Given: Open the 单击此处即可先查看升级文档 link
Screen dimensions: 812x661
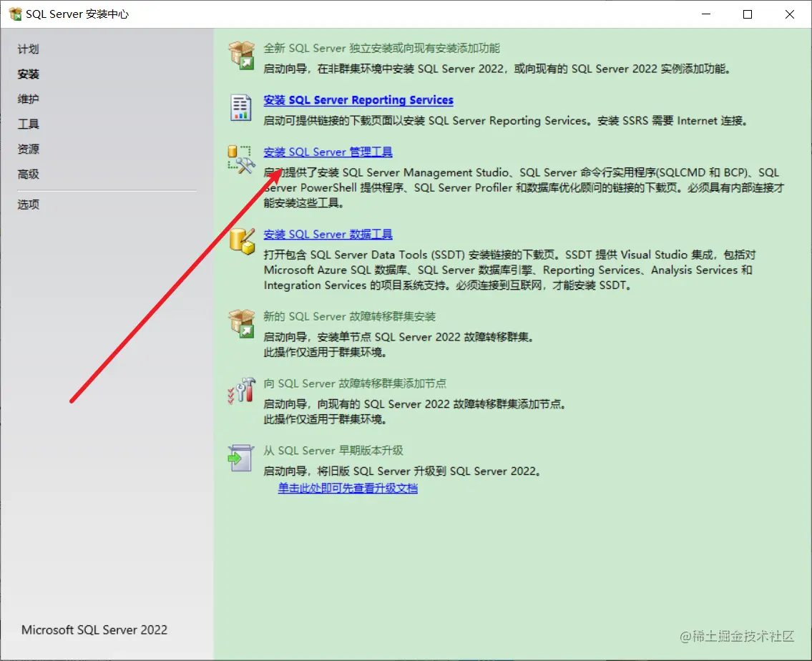Looking at the screenshot, I should pyautogui.click(x=348, y=488).
